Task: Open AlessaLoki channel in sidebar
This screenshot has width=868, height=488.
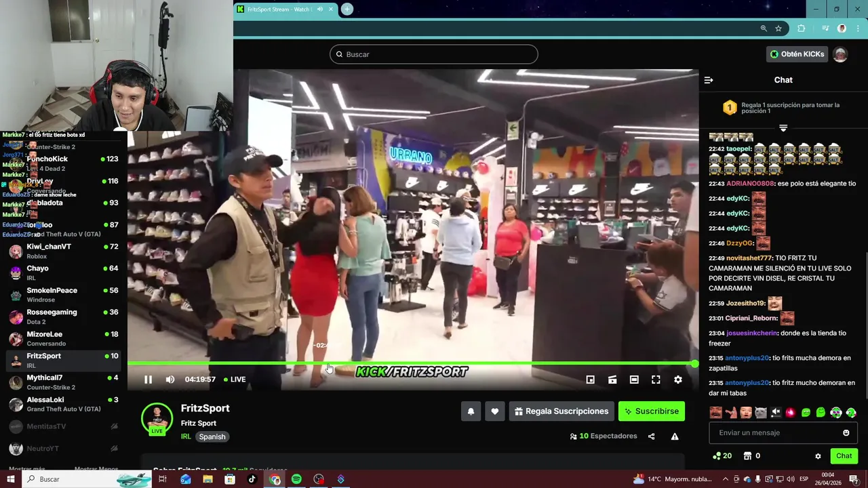Action: [64, 404]
